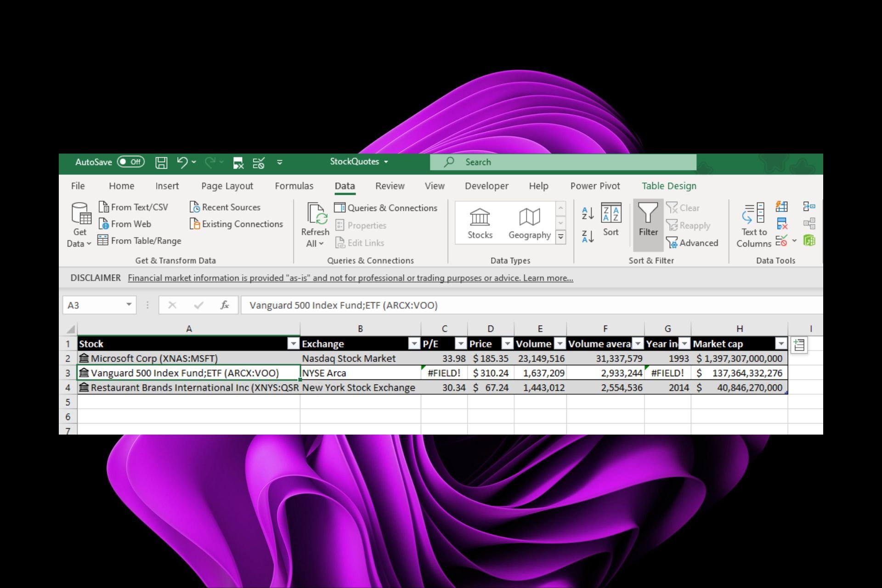Click the Data Validation icon in Data Tools
Screen dimensions: 882x588
click(x=781, y=240)
